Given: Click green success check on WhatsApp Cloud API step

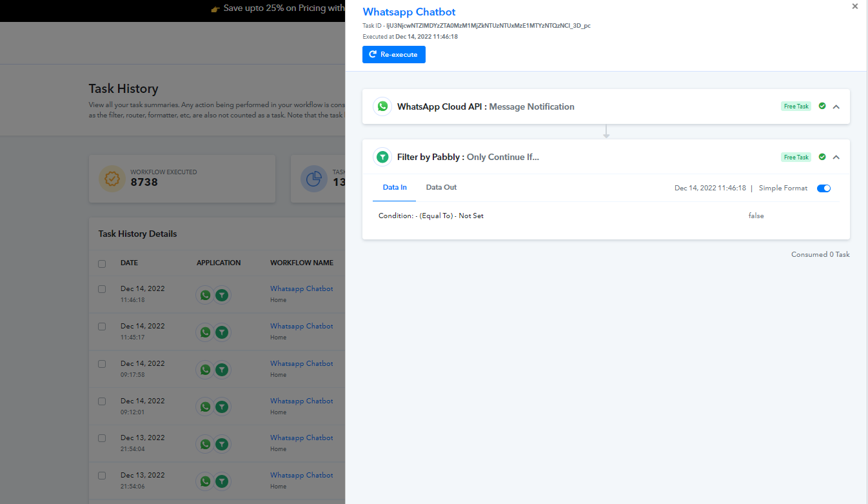Looking at the screenshot, I should 822,106.
